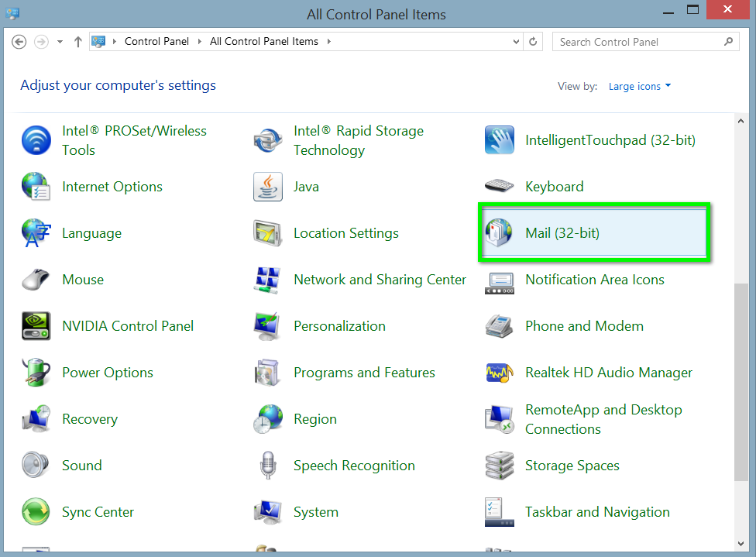Click the Java coffee cup icon

268,187
